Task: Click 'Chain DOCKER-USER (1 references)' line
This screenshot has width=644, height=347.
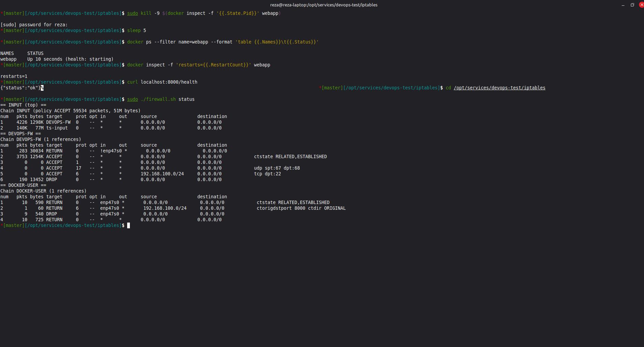Action: (44, 191)
